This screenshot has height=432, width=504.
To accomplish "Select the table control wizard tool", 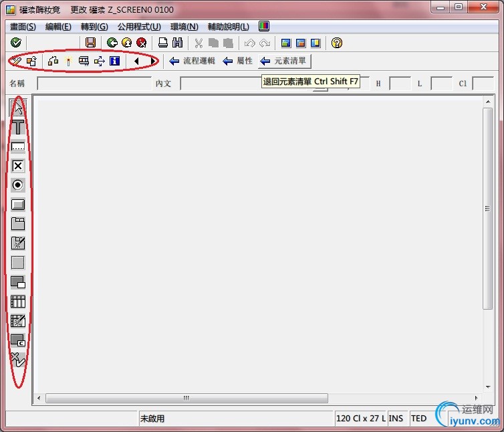I will [x=17, y=321].
